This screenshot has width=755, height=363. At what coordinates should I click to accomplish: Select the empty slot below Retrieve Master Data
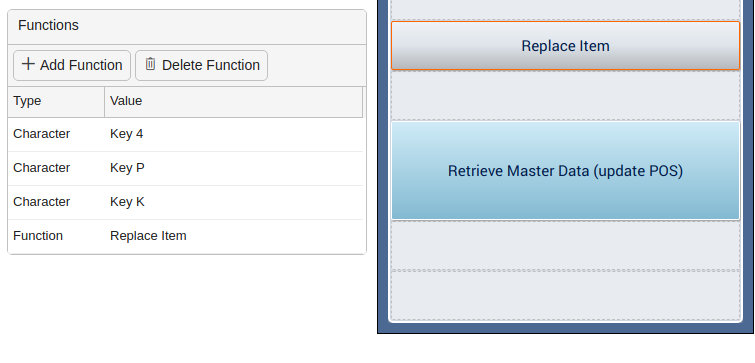(x=565, y=246)
